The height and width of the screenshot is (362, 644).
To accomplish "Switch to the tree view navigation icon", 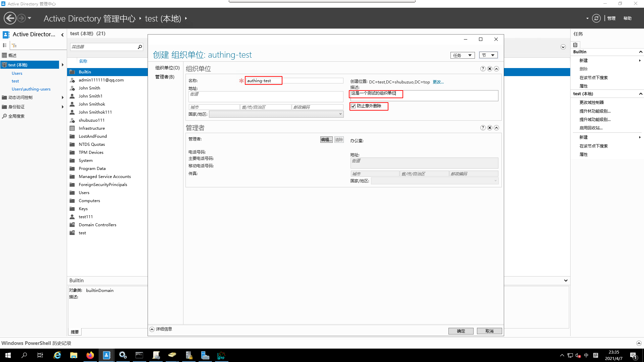I will pyautogui.click(x=14, y=45).
